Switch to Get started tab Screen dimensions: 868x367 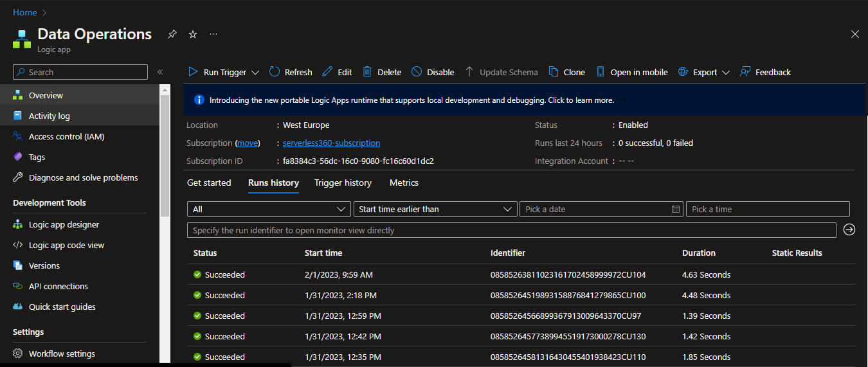(209, 183)
